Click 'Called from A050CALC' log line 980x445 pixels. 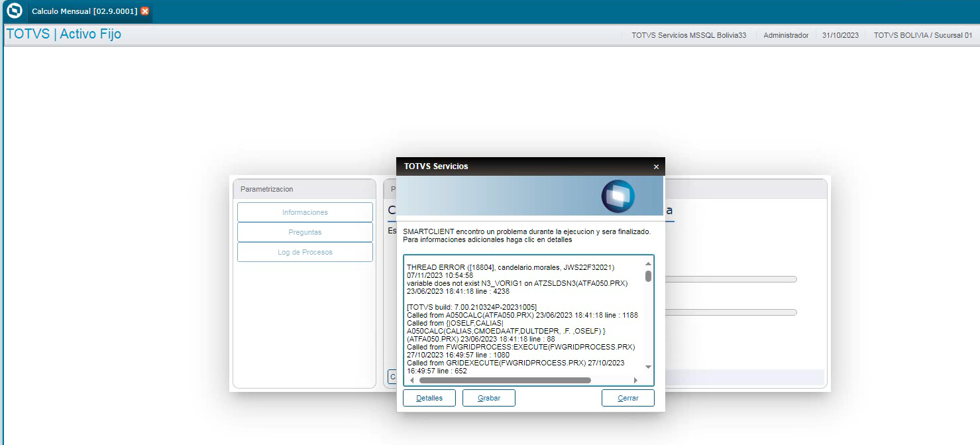522,315
